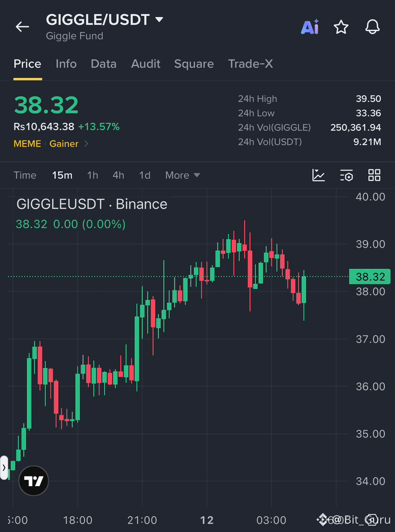Image resolution: width=395 pixels, height=532 pixels.
Task: Tap the 18:00 time axis label
Action: coord(78,520)
